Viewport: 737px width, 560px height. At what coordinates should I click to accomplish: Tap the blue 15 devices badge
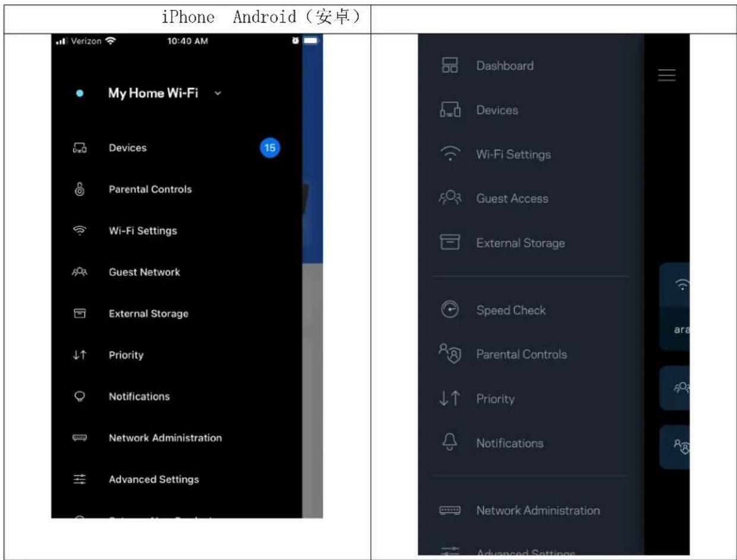pos(270,148)
